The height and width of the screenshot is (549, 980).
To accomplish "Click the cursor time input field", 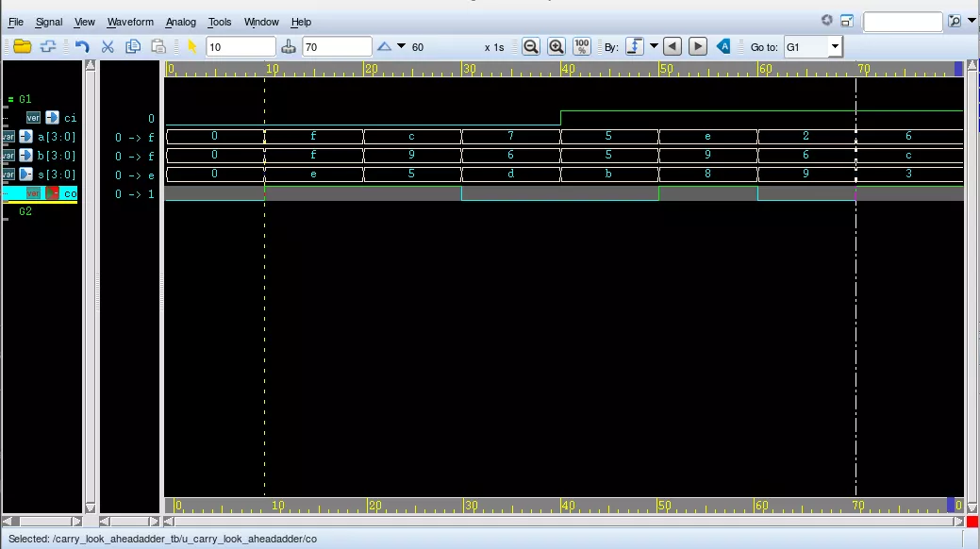I will point(241,47).
